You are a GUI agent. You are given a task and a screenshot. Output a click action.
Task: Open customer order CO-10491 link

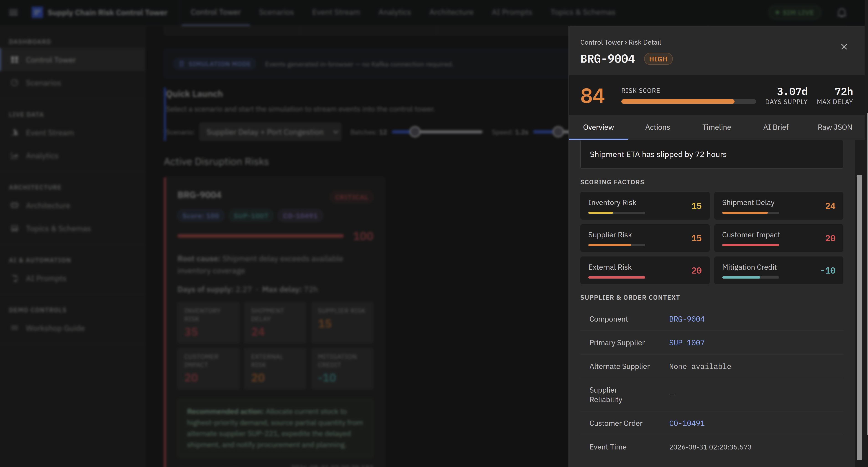pos(687,423)
